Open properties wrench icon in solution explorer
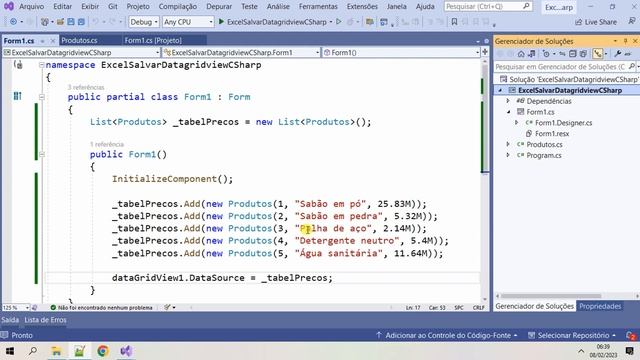The image size is (640, 360). pyautogui.click(x=618, y=54)
